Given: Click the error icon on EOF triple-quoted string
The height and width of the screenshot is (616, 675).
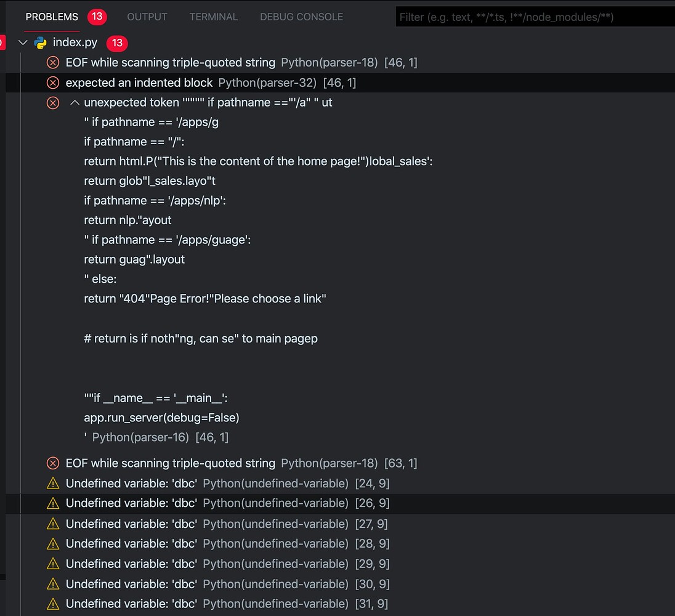Looking at the screenshot, I should click(53, 62).
